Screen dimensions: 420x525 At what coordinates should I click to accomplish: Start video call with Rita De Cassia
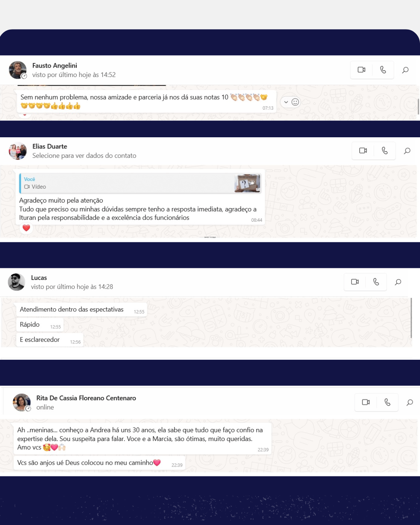[x=366, y=402]
